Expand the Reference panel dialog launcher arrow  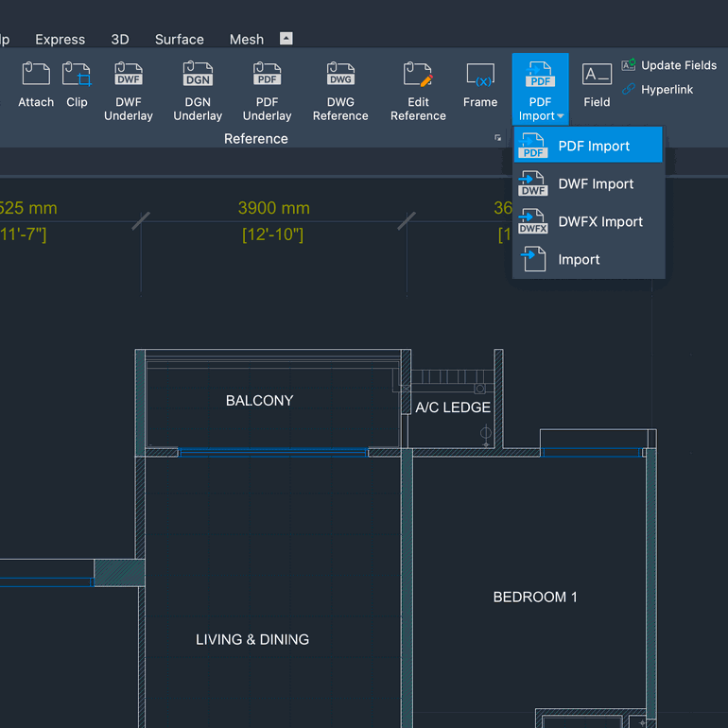pyautogui.click(x=498, y=138)
